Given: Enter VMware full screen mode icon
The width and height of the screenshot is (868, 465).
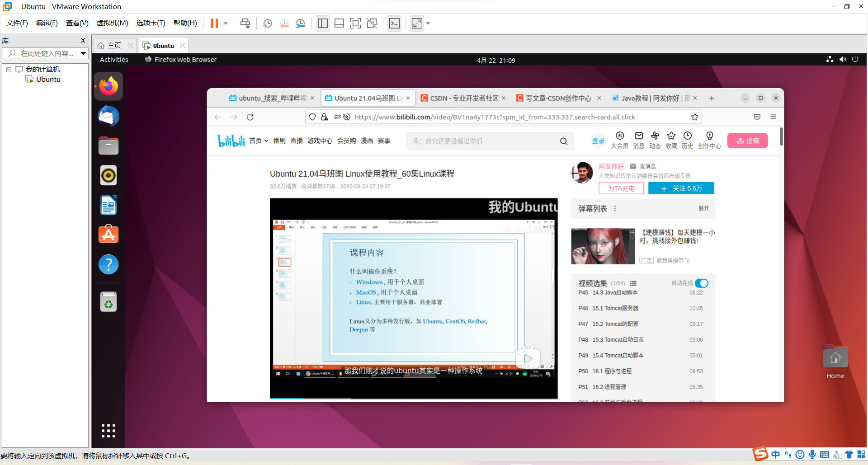Looking at the screenshot, I should [x=355, y=23].
